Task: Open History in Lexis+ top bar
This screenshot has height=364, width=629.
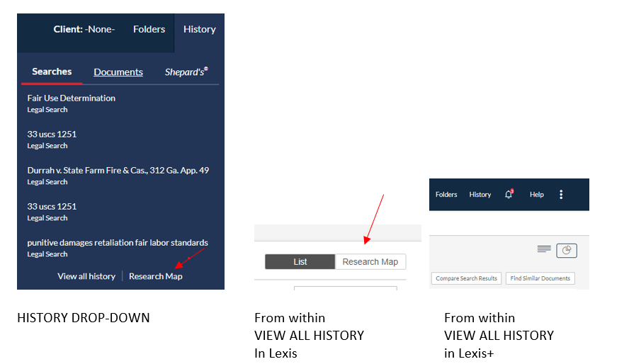Action: pyautogui.click(x=480, y=195)
